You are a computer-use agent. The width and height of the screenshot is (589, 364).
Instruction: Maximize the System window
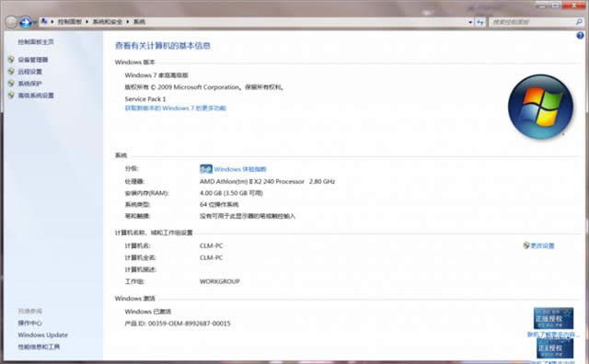[x=556, y=5]
